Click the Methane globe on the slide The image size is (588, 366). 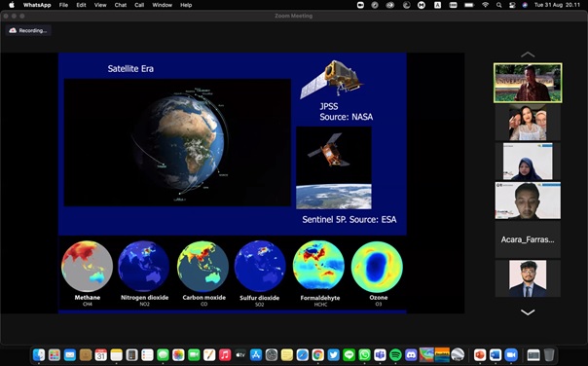87,267
